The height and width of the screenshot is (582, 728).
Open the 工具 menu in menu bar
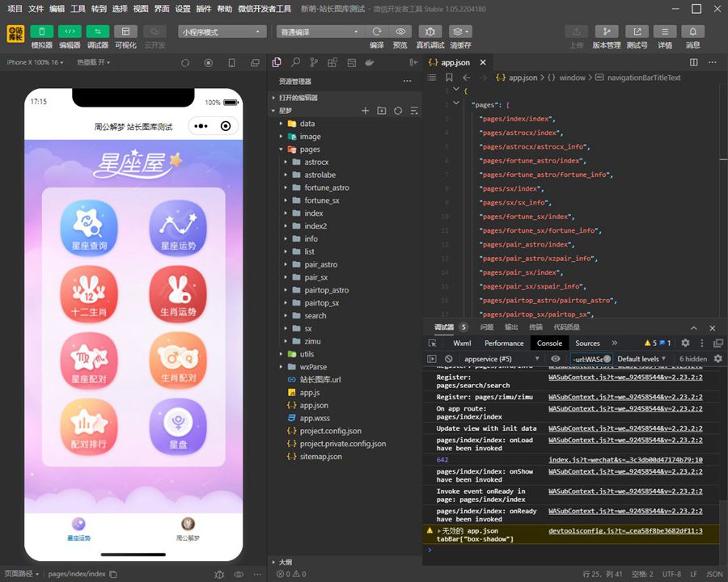click(x=78, y=9)
